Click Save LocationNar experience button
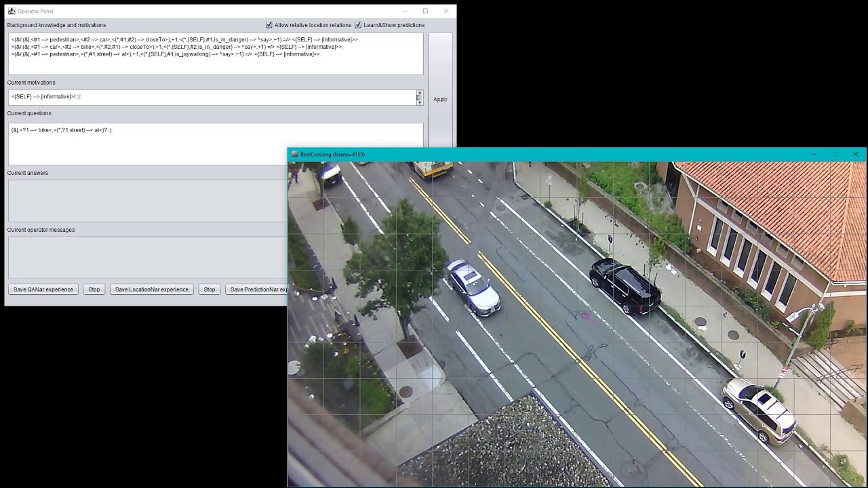The width and height of the screenshot is (868, 488). tap(152, 289)
